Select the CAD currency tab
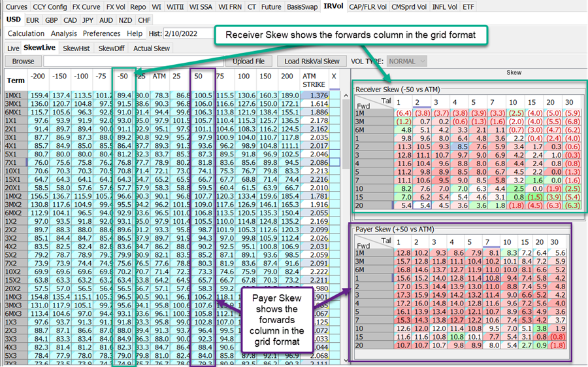Viewport: 588px width, 367px height. pos(70,20)
